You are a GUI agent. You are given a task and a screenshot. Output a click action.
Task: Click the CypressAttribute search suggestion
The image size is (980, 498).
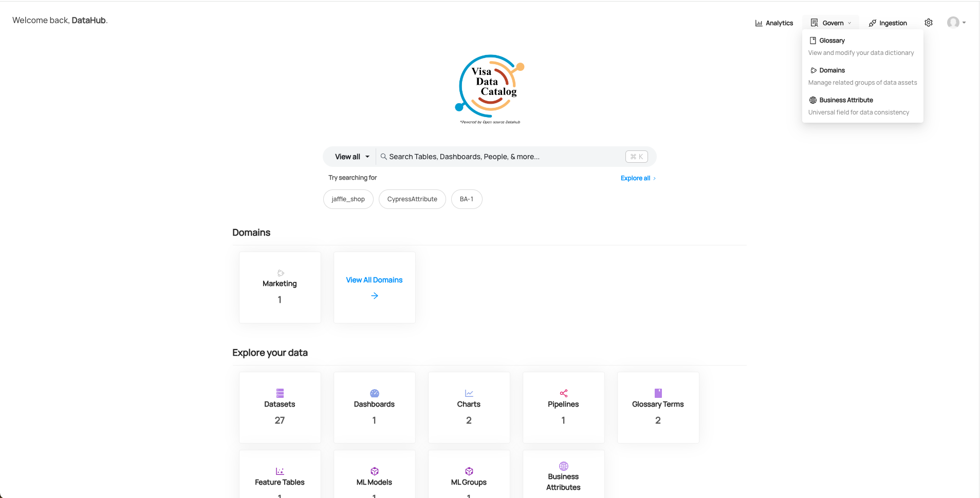(412, 199)
